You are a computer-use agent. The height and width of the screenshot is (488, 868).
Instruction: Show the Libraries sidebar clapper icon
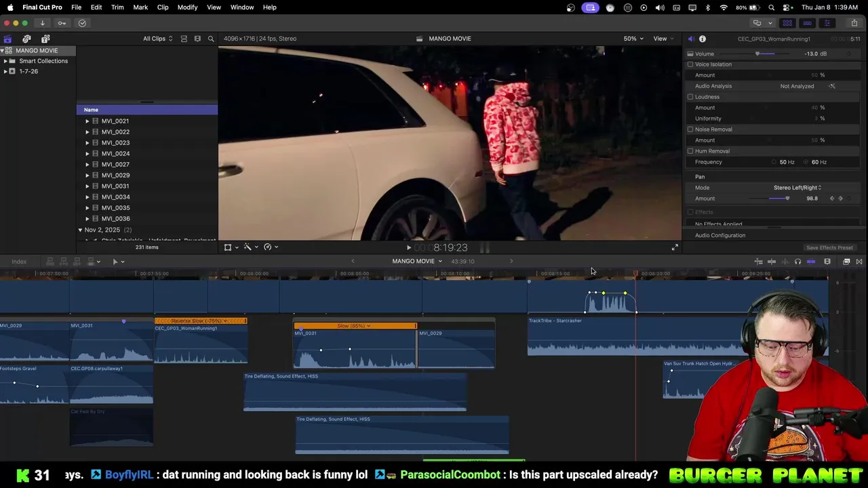tap(7, 39)
